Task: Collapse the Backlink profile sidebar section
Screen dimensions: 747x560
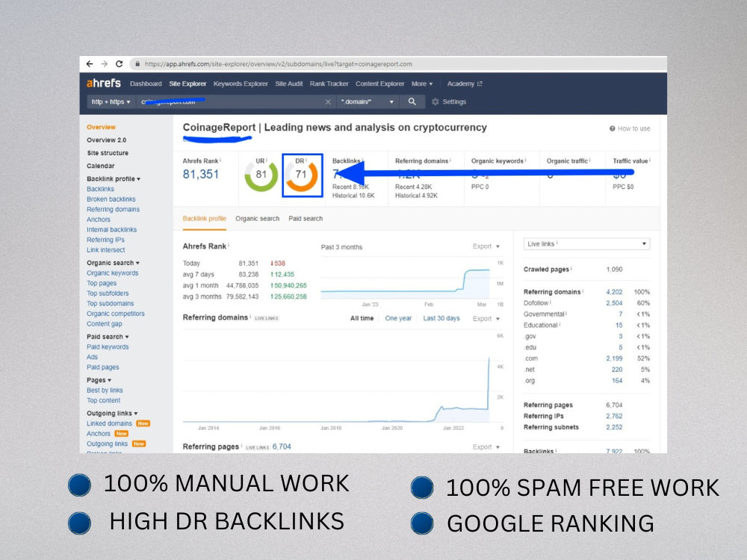Action: 114,179
